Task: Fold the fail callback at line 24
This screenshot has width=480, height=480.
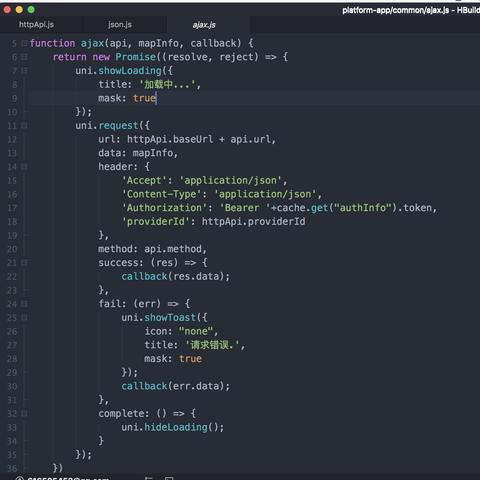Action: click(24, 304)
